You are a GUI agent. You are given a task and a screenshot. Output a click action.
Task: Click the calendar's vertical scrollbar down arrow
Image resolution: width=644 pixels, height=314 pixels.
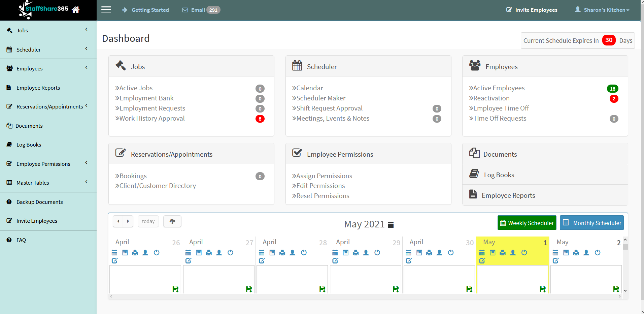pyautogui.click(x=625, y=290)
